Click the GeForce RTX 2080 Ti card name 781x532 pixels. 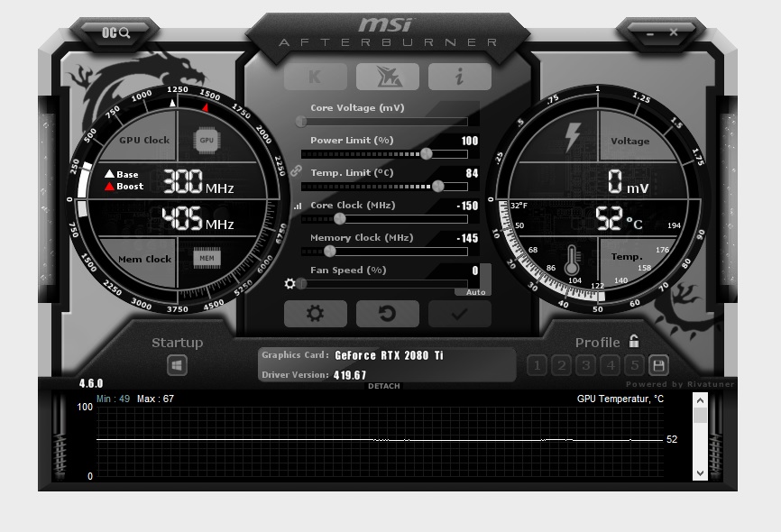(x=389, y=355)
